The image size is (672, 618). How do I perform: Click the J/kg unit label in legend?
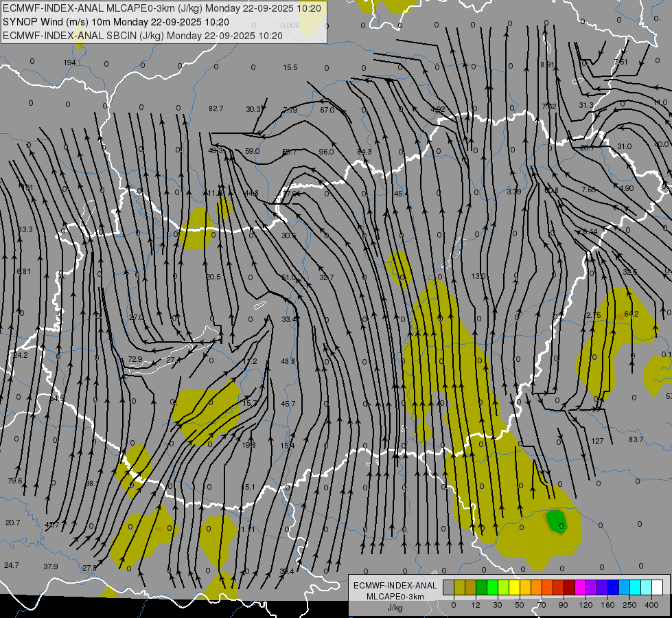click(x=395, y=608)
